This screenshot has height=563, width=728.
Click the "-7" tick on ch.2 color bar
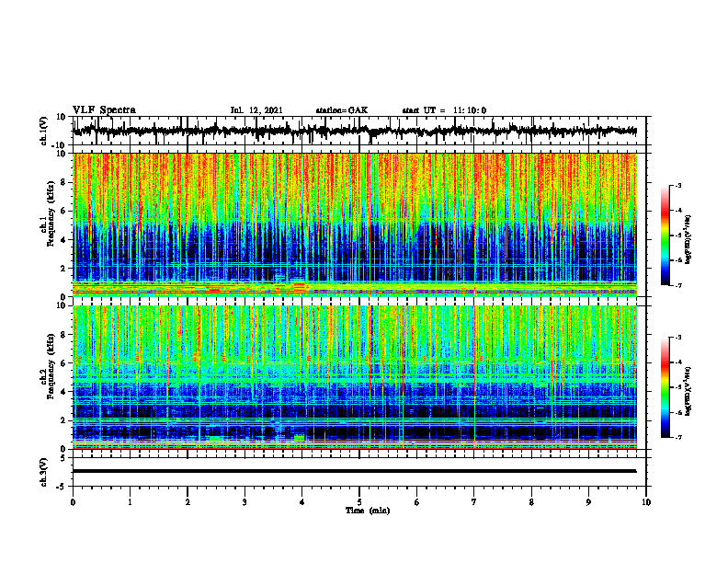pyautogui.click(x=678, y=437)
